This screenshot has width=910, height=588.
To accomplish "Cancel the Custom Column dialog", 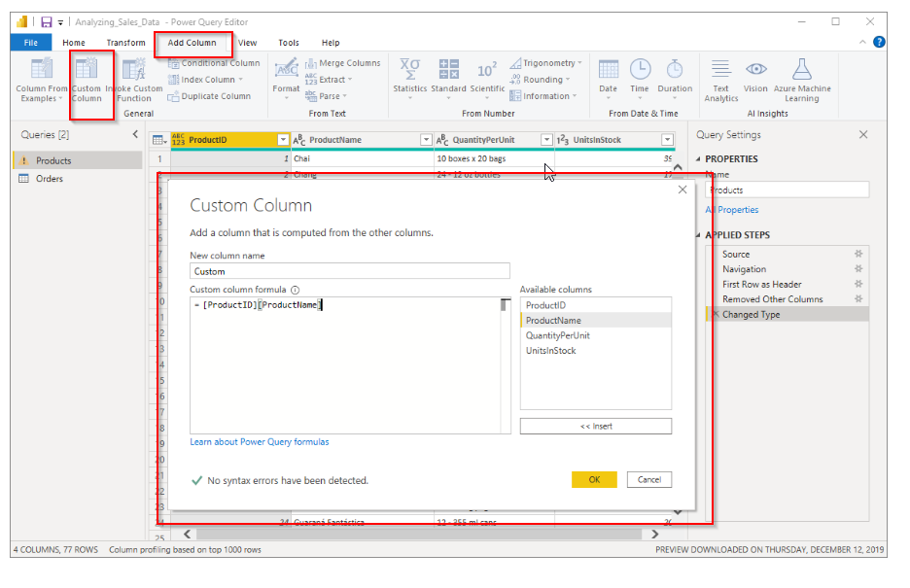I will [x=649, y=479].
